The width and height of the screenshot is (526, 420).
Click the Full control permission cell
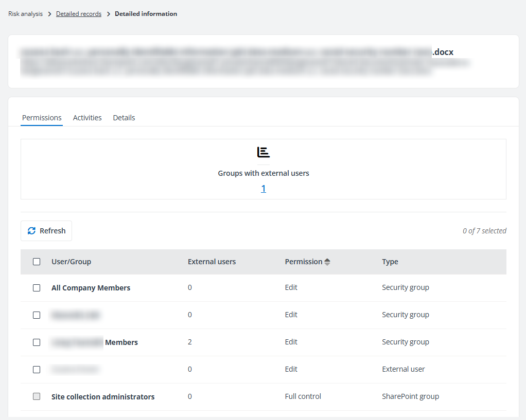point(303,396)
